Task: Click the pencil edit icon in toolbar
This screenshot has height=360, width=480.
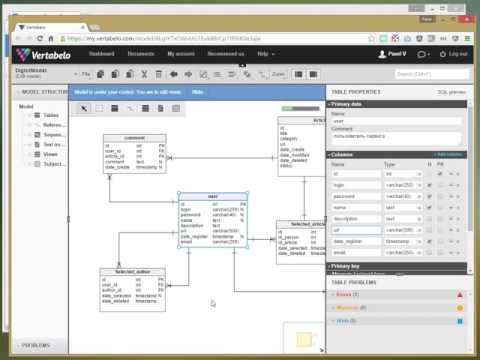Action: click(203, 74)
